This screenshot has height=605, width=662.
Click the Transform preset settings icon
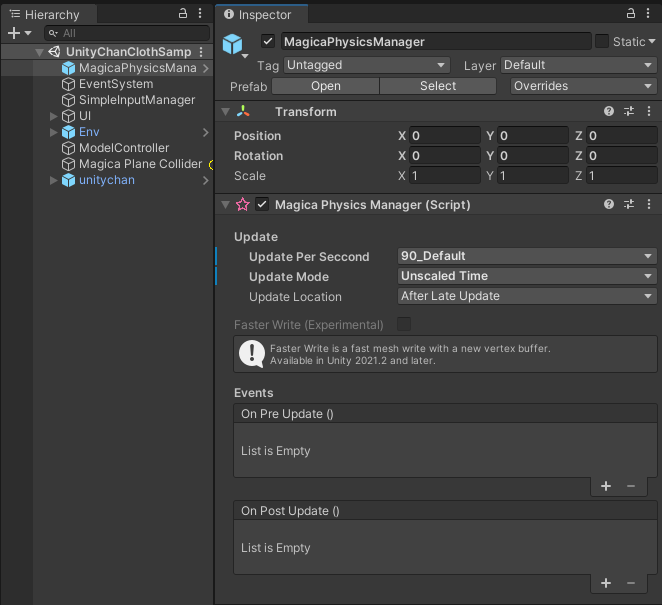pyautogui.click(x=629, y=112)
